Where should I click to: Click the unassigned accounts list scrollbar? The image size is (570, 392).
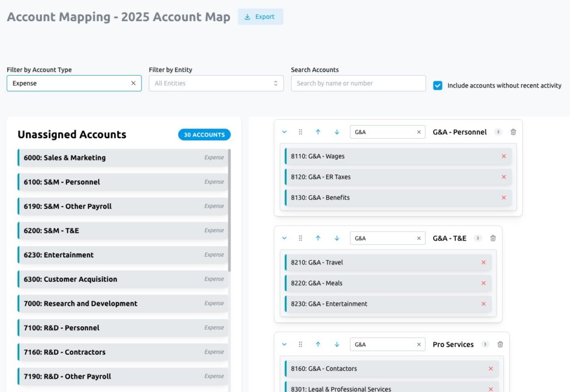pos(229,212)
